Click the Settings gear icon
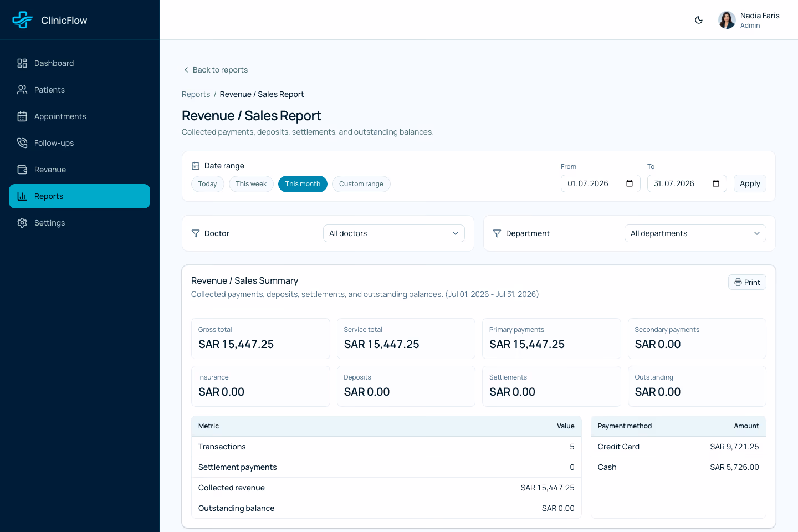Screen dimensions: 798x532 22,223
